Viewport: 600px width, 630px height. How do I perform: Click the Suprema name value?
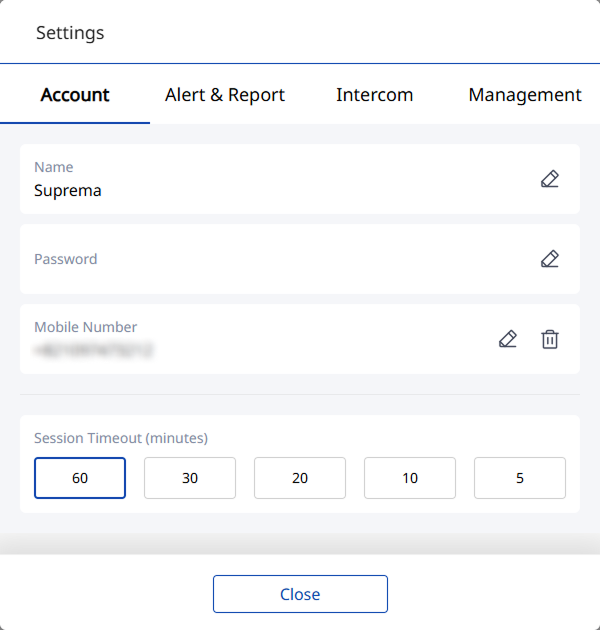click(68, 190)
